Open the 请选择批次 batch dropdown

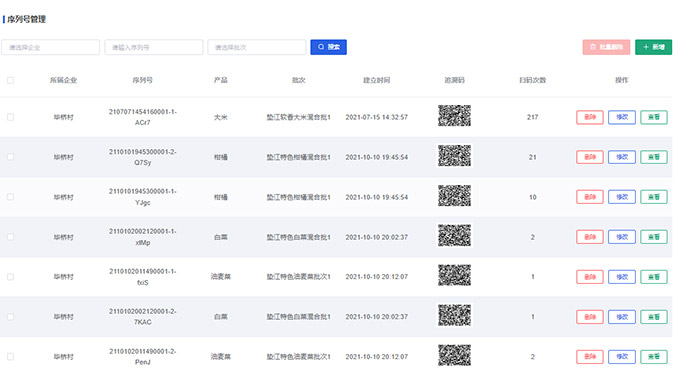257,47
